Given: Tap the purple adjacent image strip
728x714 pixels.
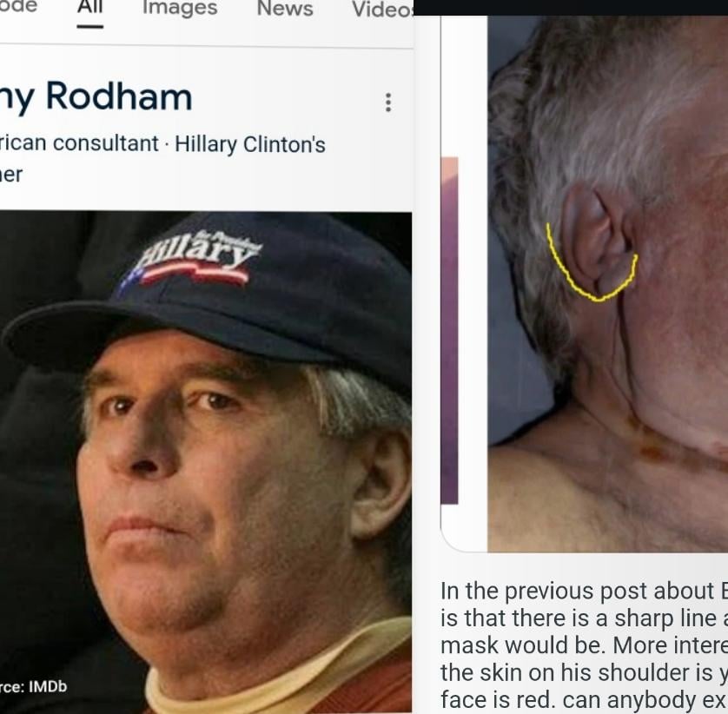Looking at the screenshot, I should tap(449, 330).
